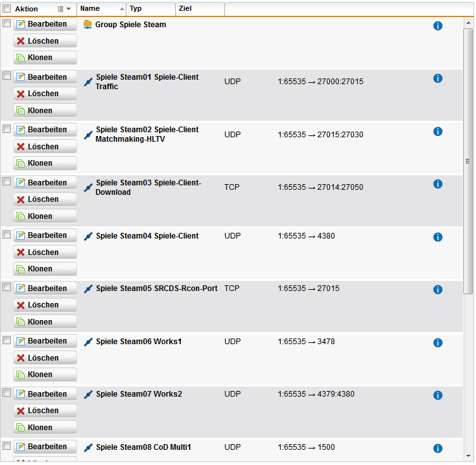View info icon for Spiele Steam03 Download
This screenshot has width=476, height=465.
click(x=437, y=184)
